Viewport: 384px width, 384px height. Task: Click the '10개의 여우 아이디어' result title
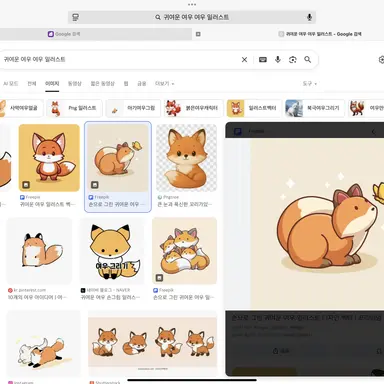[37, 297]
